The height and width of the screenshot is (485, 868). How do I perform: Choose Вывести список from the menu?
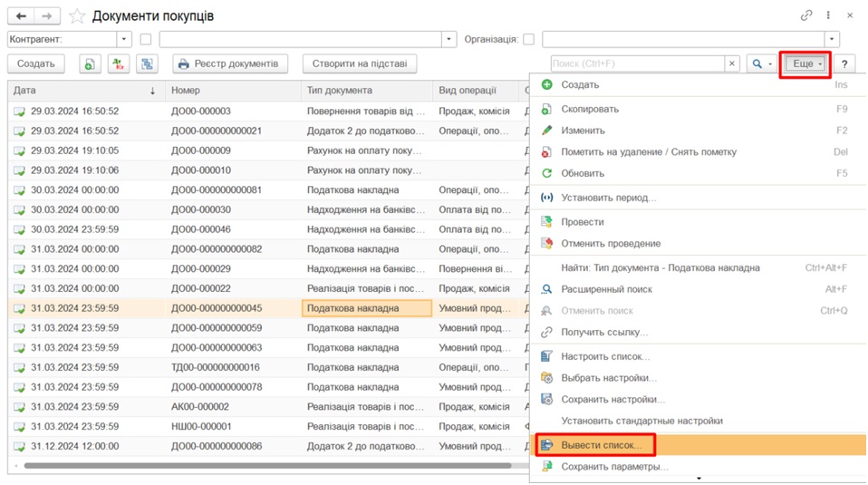[602, 445]
